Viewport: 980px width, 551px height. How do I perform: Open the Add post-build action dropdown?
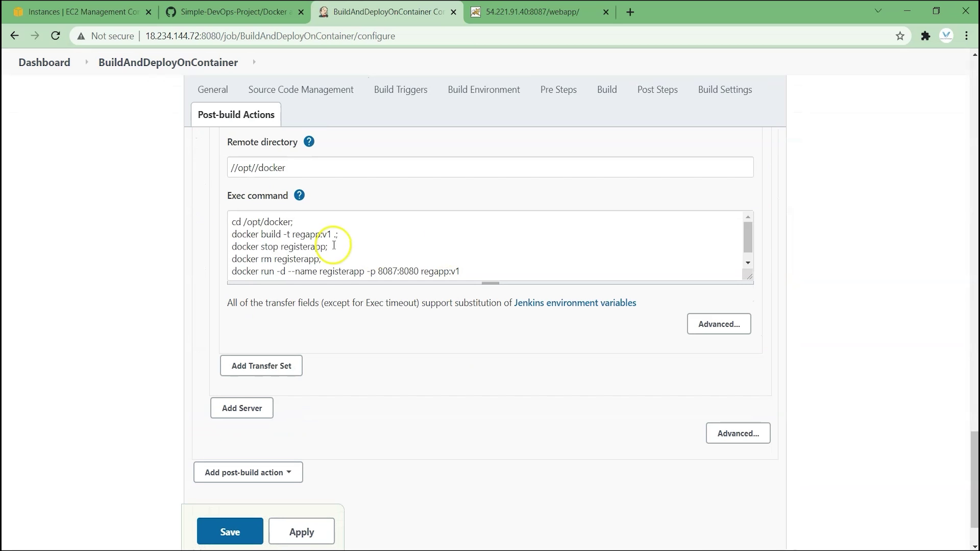tap(248, 472)
